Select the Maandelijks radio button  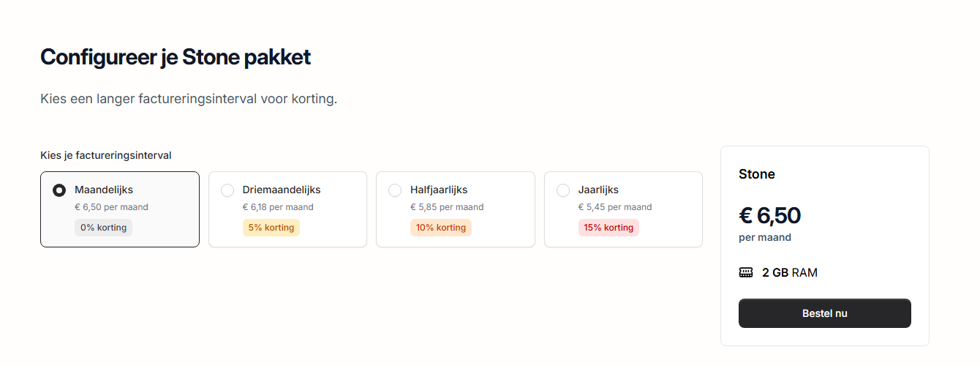click(59, 190)
